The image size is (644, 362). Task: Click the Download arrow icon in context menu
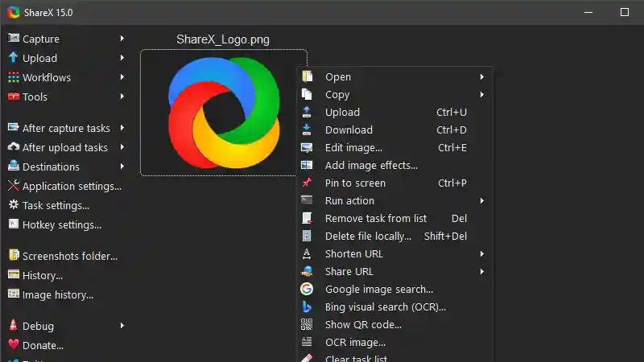pos(307,130)
